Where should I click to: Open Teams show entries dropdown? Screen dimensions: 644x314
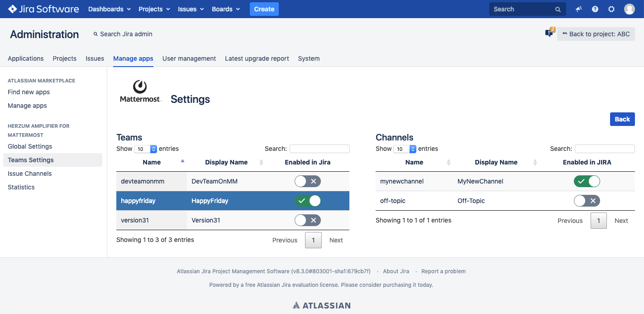pos(147,149)
